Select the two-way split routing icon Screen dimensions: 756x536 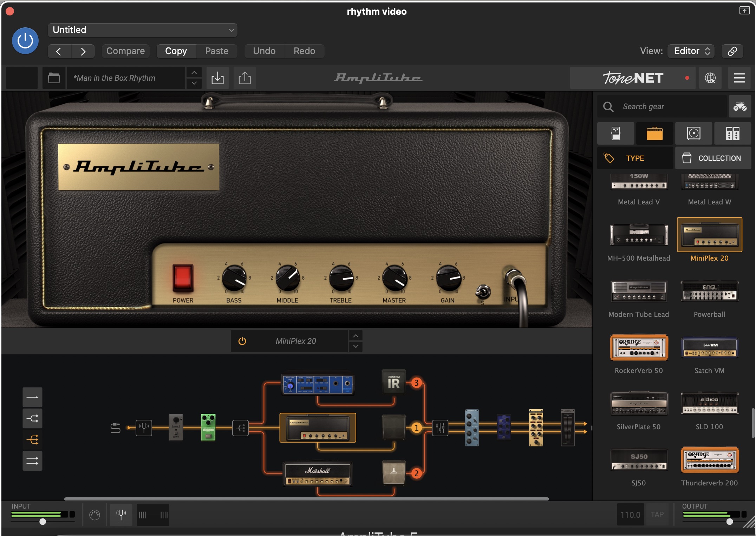(x=32, y=418)
